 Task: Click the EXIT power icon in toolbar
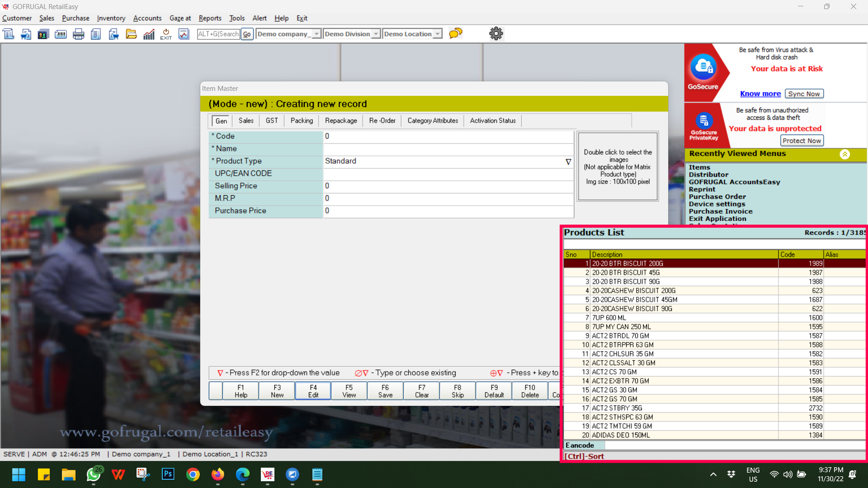pos(166,34)
